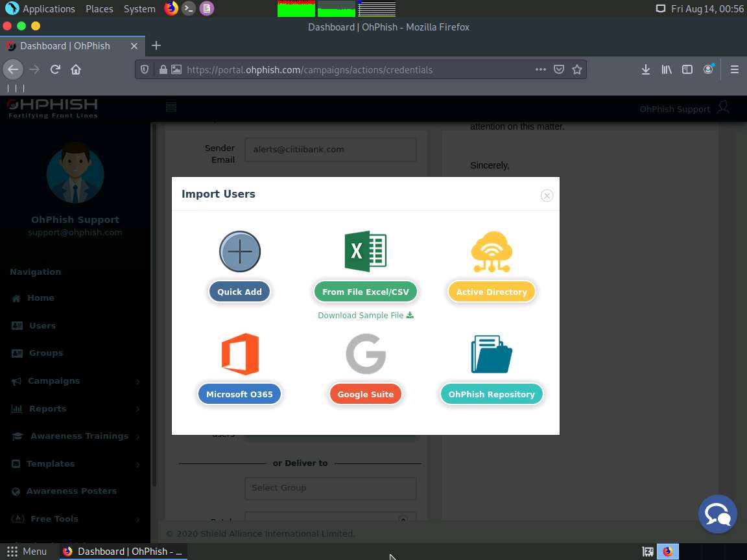Open tracking protection shield icon
Image resolution: width=747 pixels, height=560 pixels.
click(145, 69)
